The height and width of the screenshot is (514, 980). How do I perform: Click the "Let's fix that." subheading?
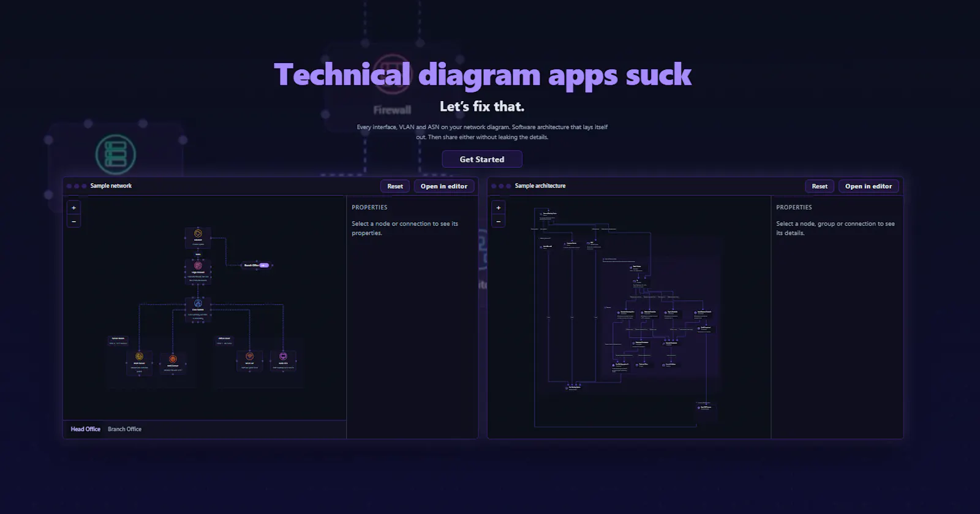[x=482, y=107]
